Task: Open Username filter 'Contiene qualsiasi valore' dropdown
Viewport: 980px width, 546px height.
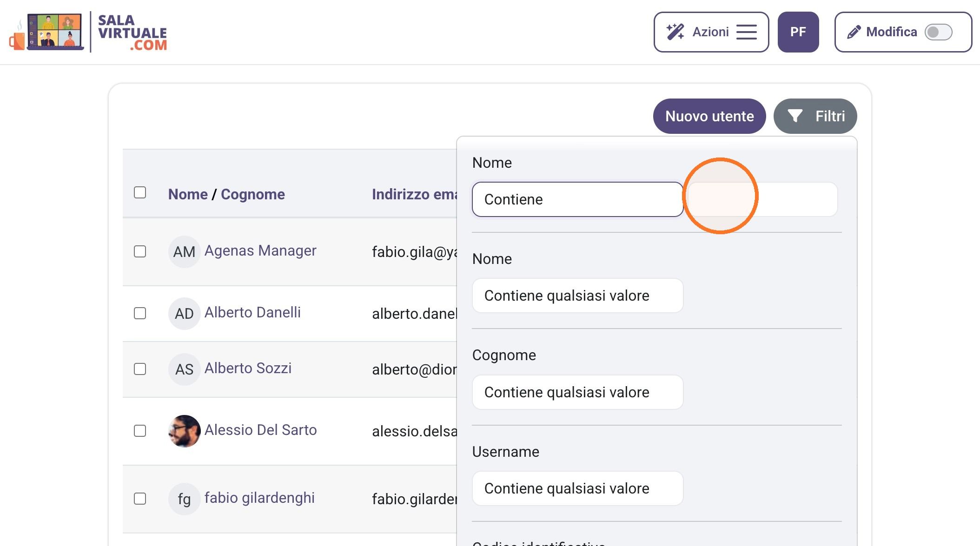Action: 577,488
